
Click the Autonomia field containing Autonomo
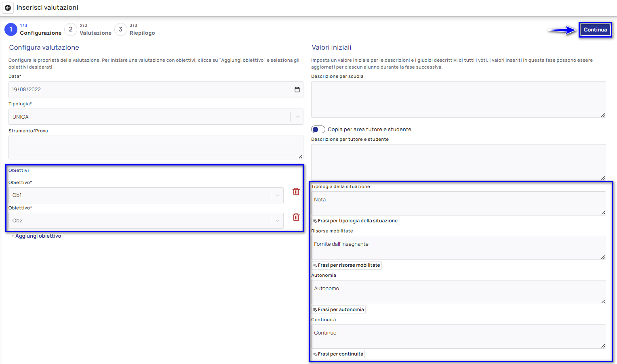tap(459, 292)
